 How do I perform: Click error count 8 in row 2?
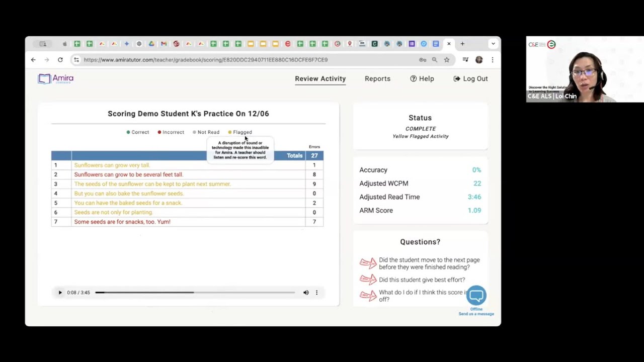click(x=314, y=174)
